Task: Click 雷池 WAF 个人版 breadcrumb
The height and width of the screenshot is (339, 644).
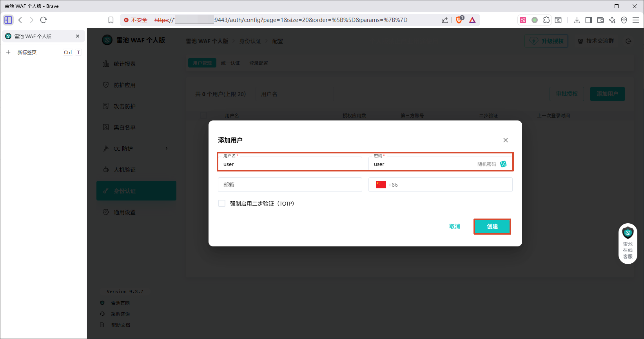Action: point(207,41)
